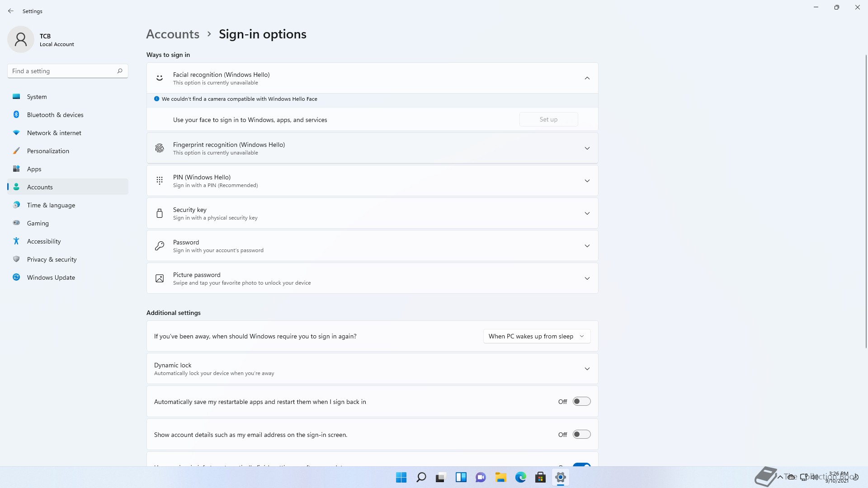Open Time & language settings
The height and width of the screenshot is (488, 868).
(x=68, y=205)
